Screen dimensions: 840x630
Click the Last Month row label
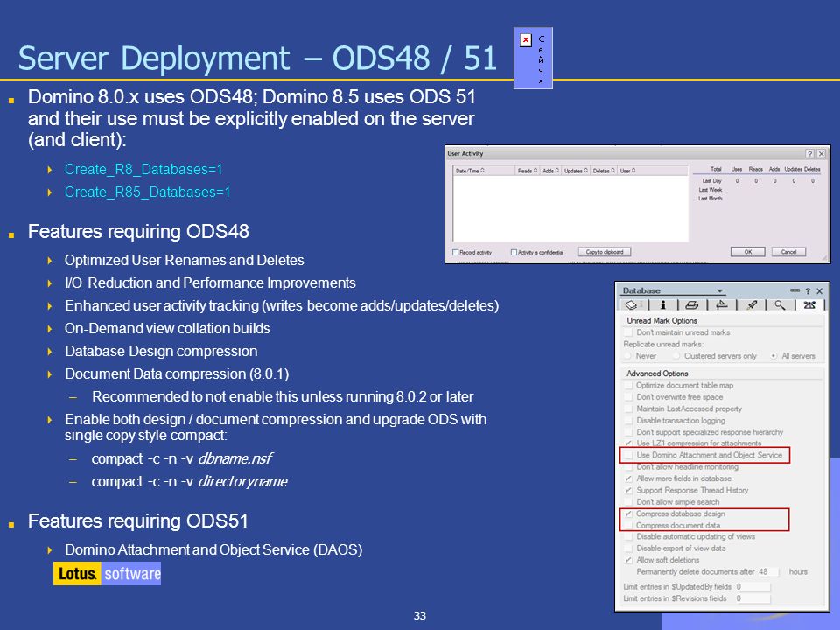pyautogui.click(x=710, y=199)
